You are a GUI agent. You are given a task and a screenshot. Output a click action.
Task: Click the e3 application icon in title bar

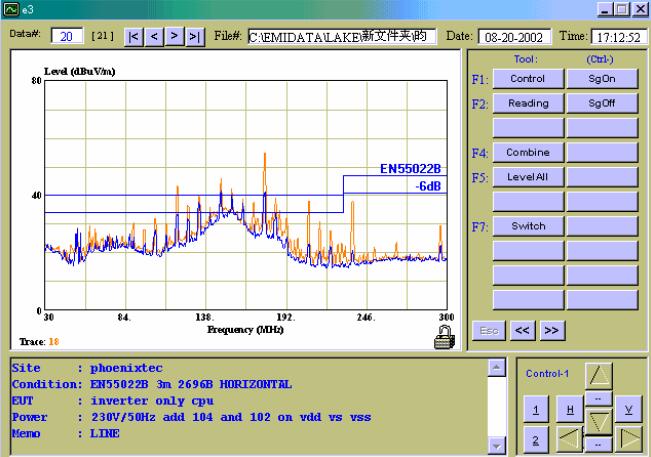pos(11,9)
